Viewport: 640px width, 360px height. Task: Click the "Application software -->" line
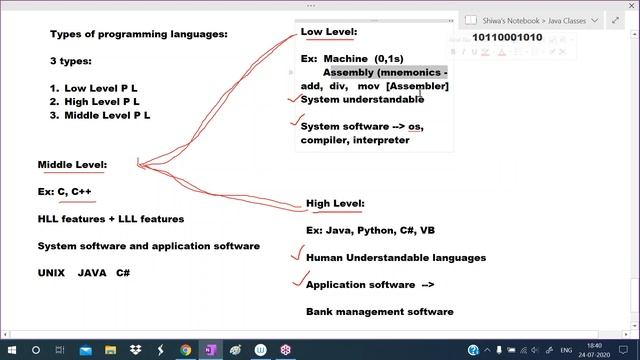[370, 285]
